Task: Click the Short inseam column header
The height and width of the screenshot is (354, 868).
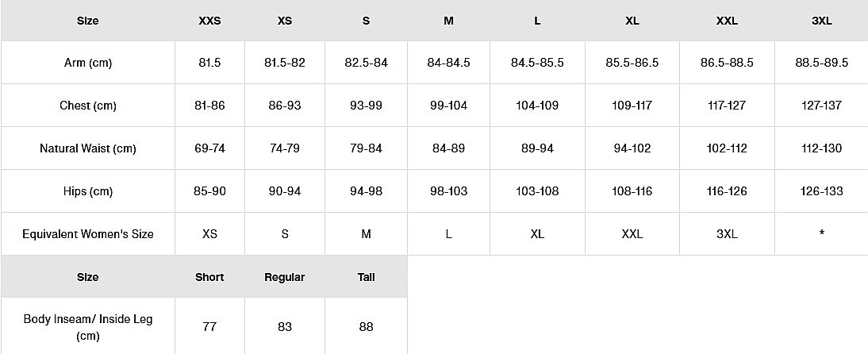Action: pos(209,277)
